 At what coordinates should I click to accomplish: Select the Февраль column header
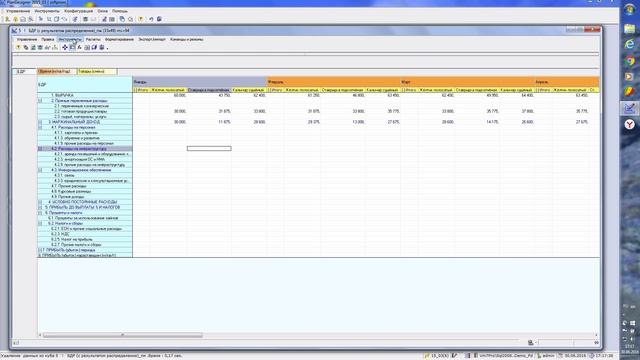pos(333,82)
